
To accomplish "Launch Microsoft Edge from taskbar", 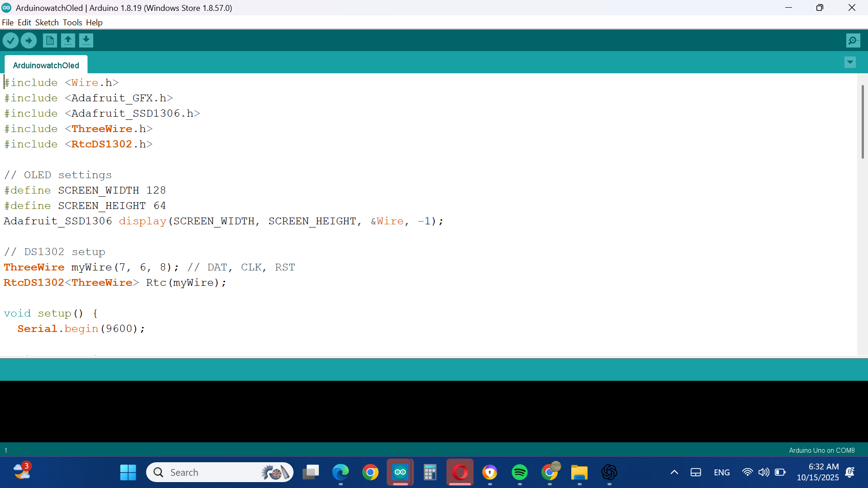I will click(x=341, y=473).
